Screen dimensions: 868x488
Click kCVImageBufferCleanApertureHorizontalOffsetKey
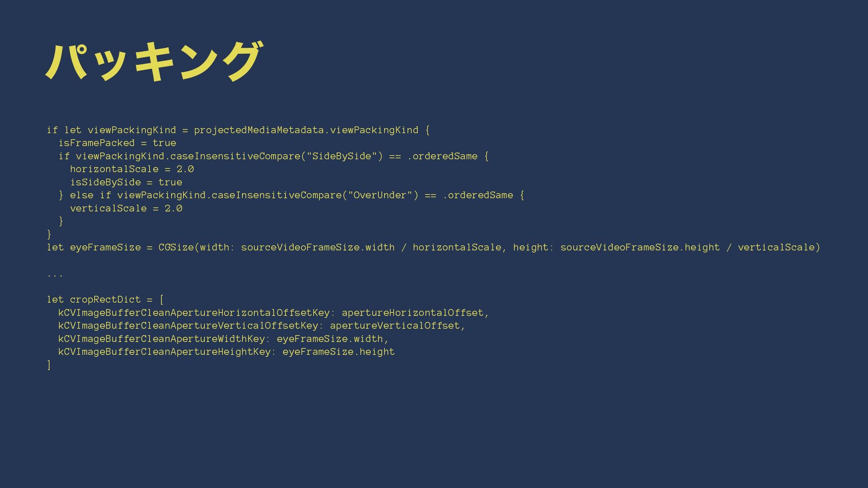point(194,313)
